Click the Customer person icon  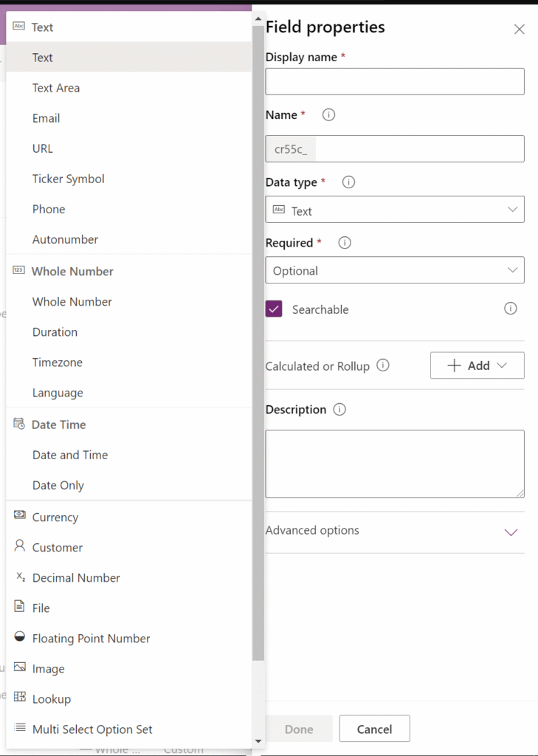[x=19, y=546]
